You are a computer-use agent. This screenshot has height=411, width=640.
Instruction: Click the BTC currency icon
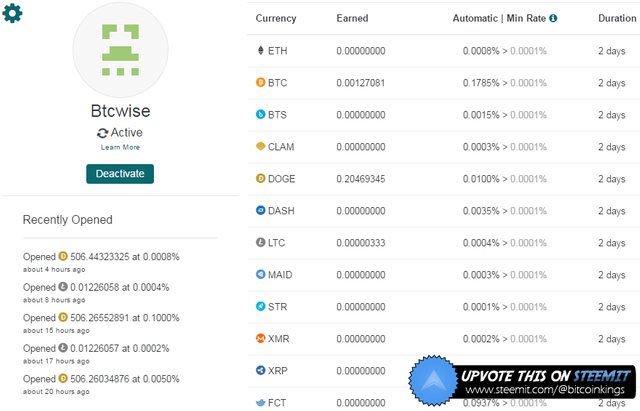pos(260,82)
